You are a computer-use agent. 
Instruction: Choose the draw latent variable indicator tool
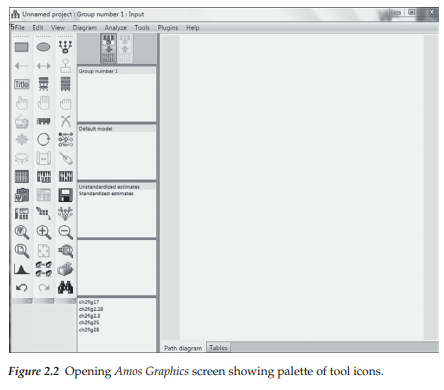[65, 47]
